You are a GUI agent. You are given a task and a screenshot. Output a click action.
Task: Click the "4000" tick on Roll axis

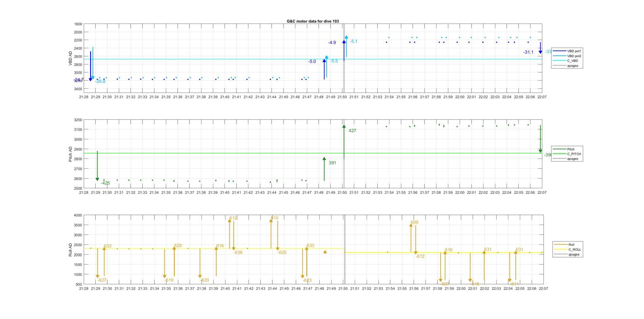(x=78, y=215)
